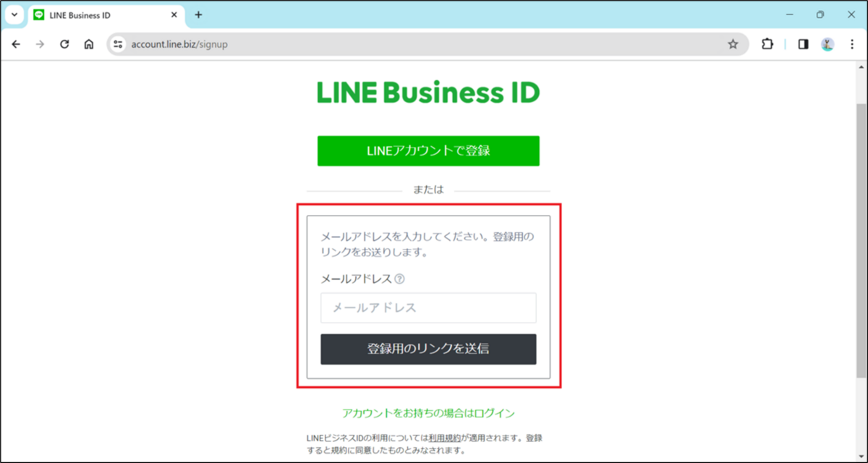Open the 利用規約 link

click(443, 438)
